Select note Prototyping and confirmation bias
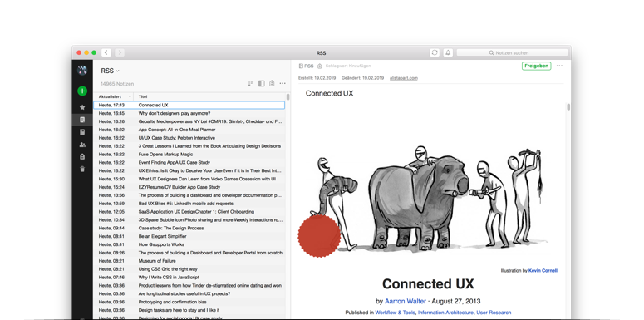 coord(189,302)
